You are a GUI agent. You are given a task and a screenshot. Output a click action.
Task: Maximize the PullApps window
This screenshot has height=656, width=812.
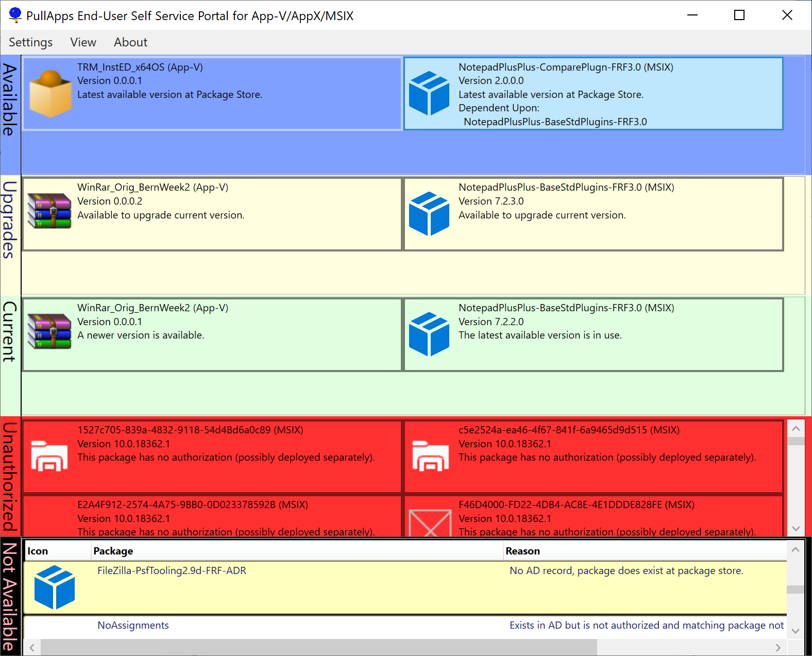(739, 15)
